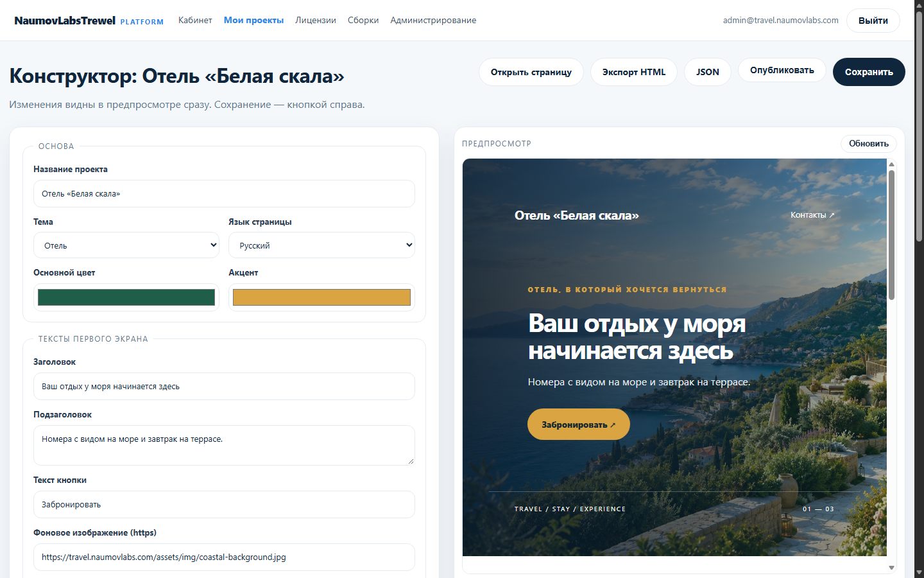
Task: Click the Экспорт HTML button
Action: click(x=634, y=72)
